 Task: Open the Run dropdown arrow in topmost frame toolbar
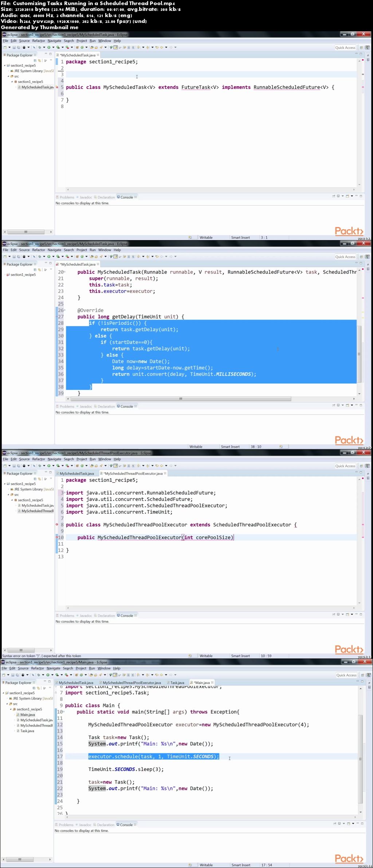[53, 47]
